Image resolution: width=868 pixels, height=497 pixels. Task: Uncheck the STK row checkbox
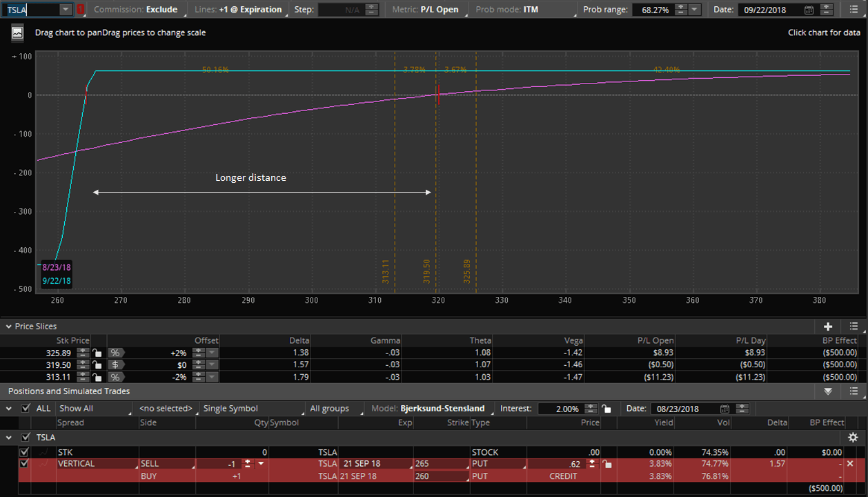coord(26,452)
